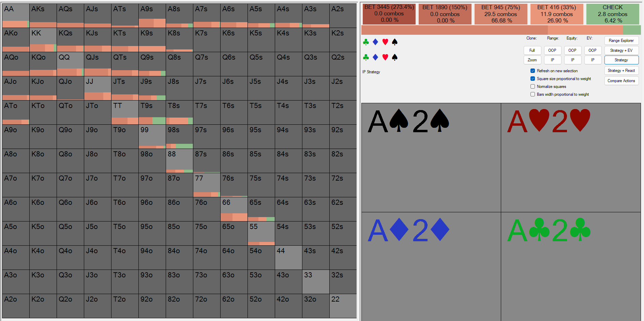Uncheck Refresh on new selection

coord(533,71)
